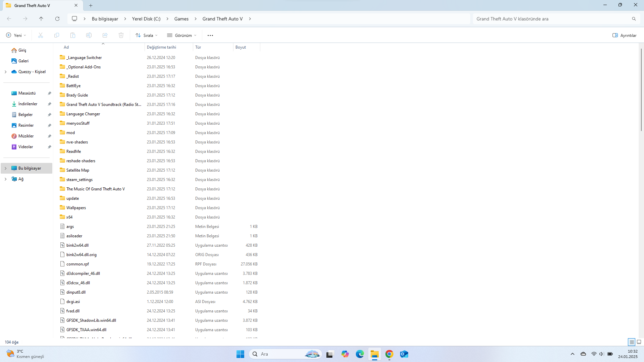Viewport: 644px width, 362px height.
Task: Toggle the Ayrıntılar details pane
Action: coord(624,35)
